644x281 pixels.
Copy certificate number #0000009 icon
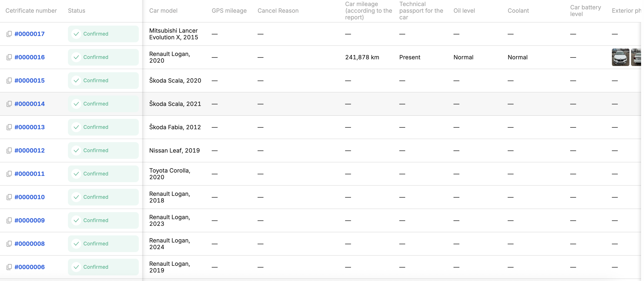coord(9,220)
